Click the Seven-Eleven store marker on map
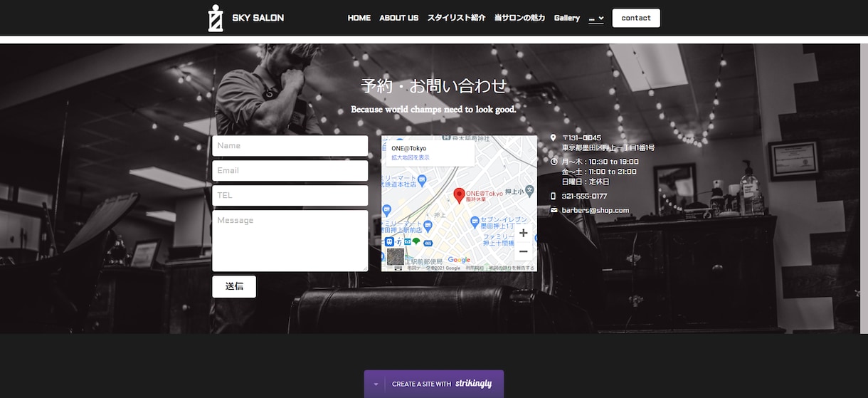This screenshot has height=398, width=868. (475, 223)
